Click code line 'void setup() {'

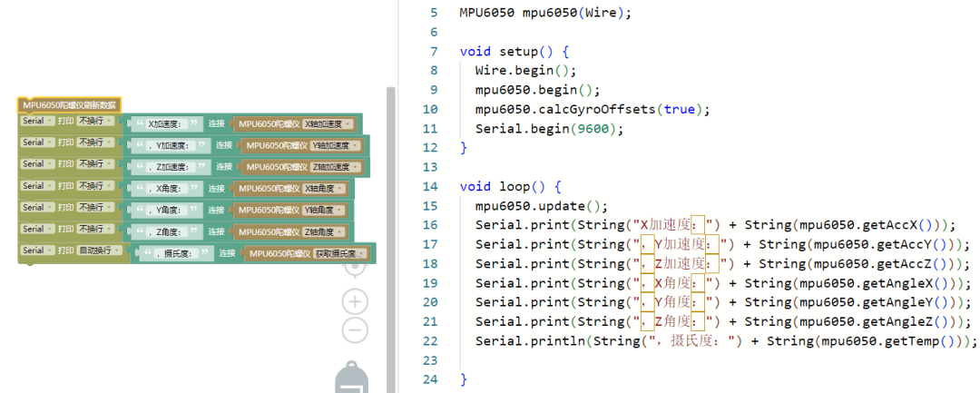(x=514, y=51)
